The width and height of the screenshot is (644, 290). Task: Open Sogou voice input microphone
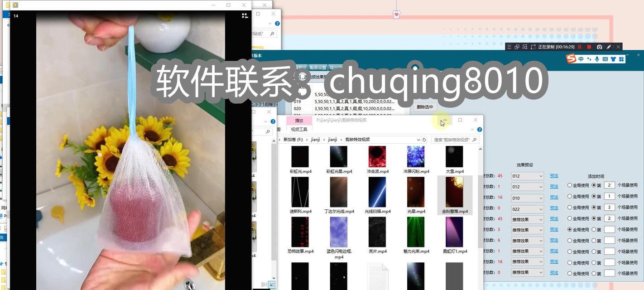point(597,59)
